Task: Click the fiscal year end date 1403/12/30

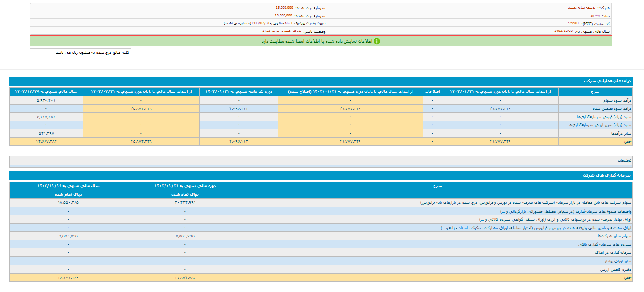Action: tap(564, 31)
